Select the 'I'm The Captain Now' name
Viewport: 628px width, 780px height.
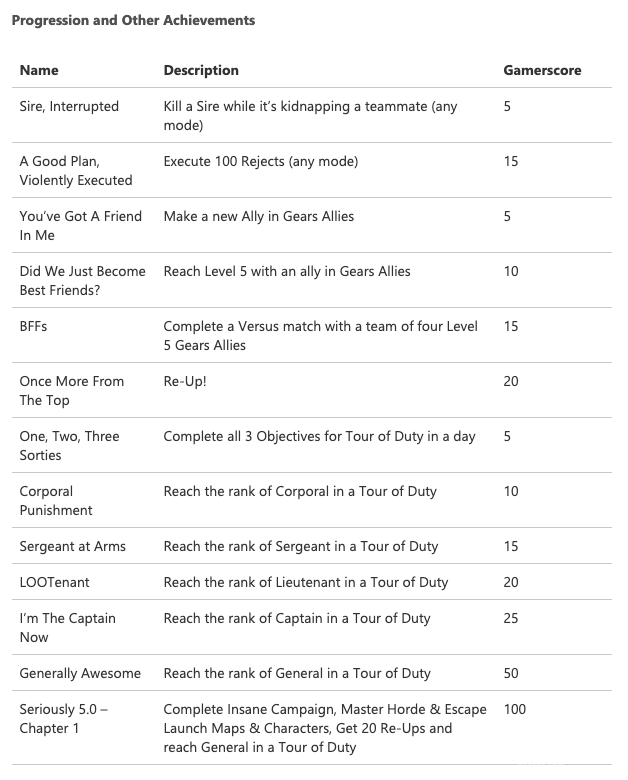pyautogui.click(x=68, y=627)
